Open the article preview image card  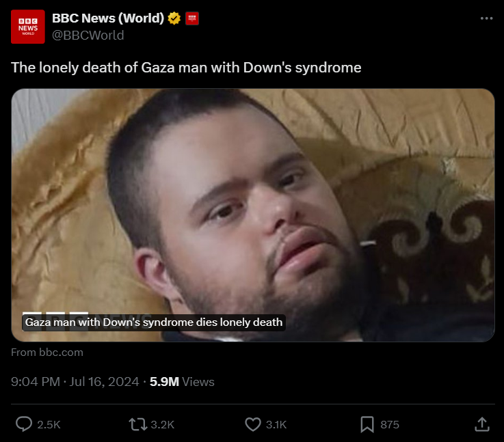point(252,205)
